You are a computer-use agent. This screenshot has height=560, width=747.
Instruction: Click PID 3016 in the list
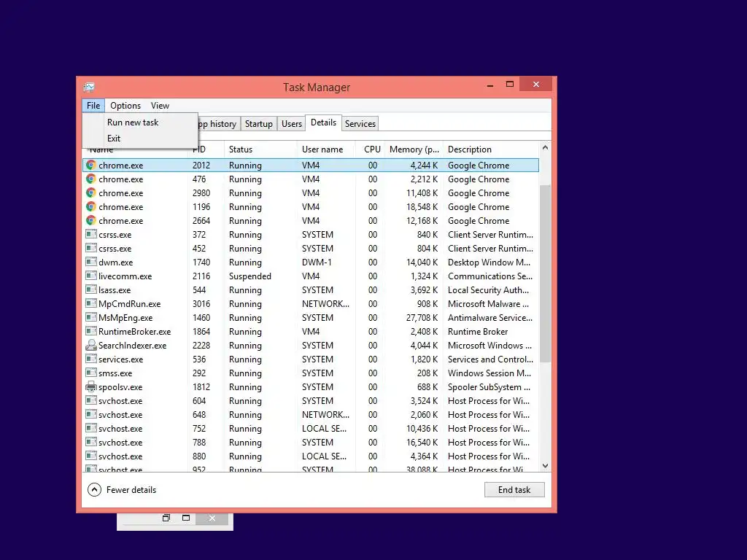point(201,304)
